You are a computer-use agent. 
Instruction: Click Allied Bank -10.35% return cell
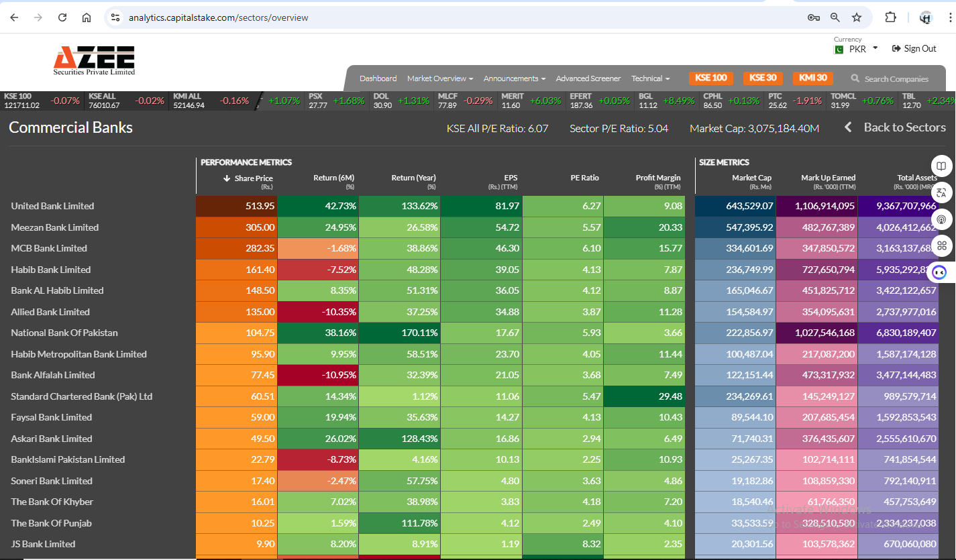pos(317,312)
